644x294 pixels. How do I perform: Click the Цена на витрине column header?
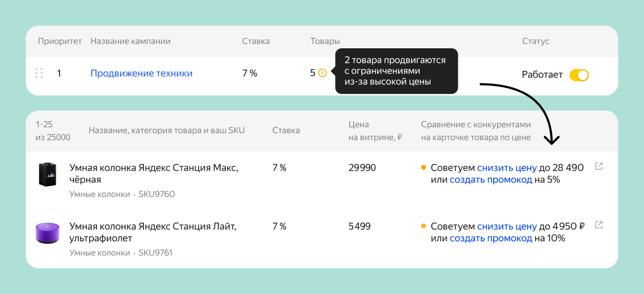point(375,131)
